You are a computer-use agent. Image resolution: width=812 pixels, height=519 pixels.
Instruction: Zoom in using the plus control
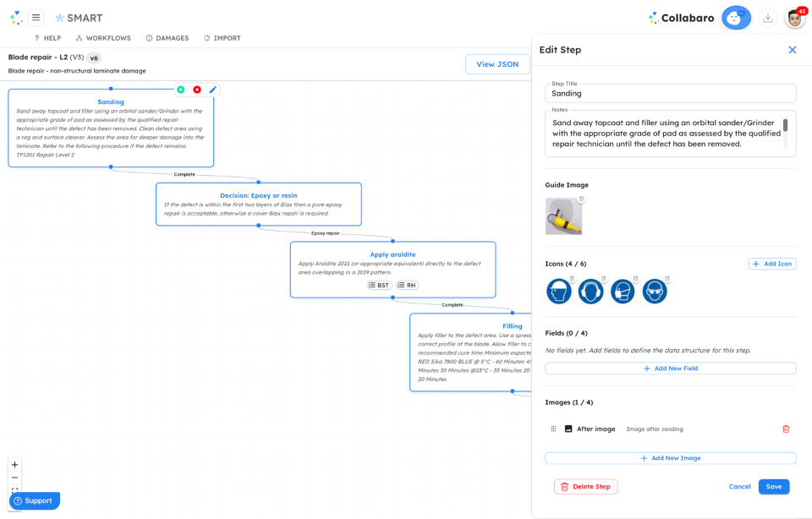tap(14, 465)
